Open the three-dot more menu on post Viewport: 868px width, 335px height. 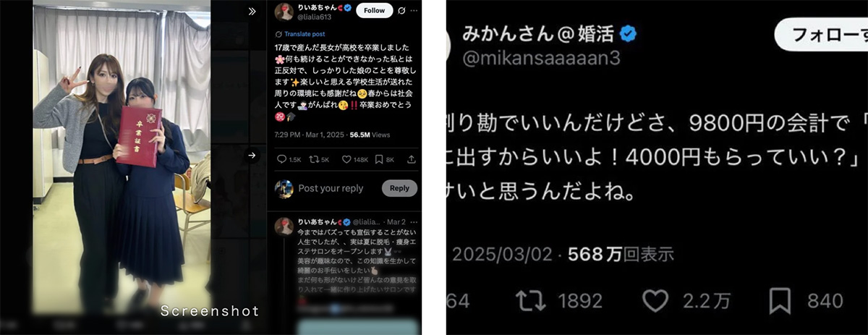point(414,11)
